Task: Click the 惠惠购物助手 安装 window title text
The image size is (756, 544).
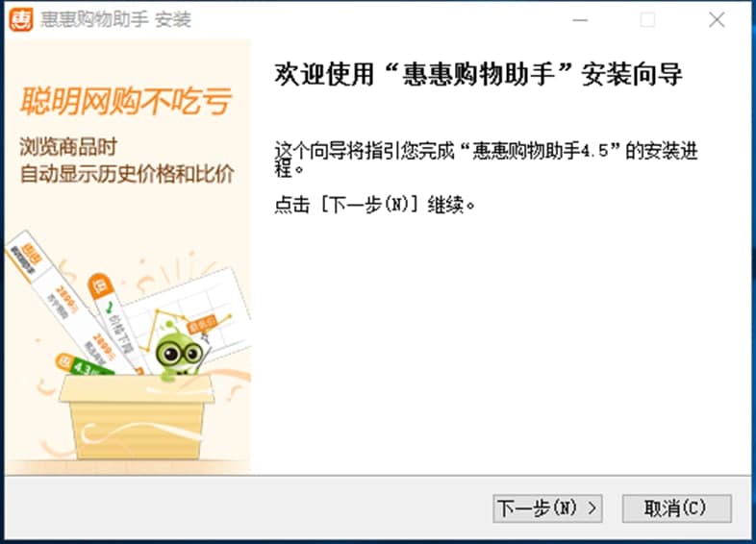Action: tap(115, 20)
